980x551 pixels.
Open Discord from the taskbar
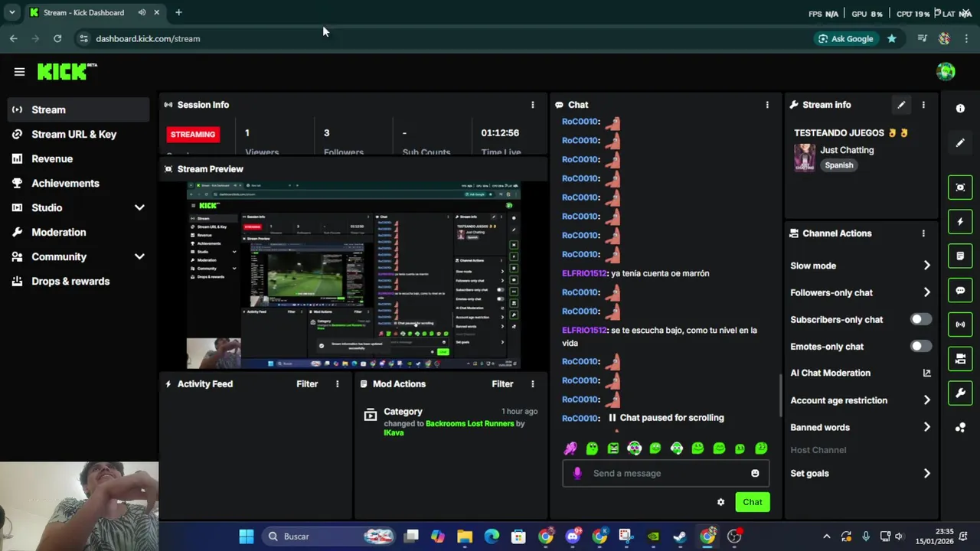click(x=573, y=536)
